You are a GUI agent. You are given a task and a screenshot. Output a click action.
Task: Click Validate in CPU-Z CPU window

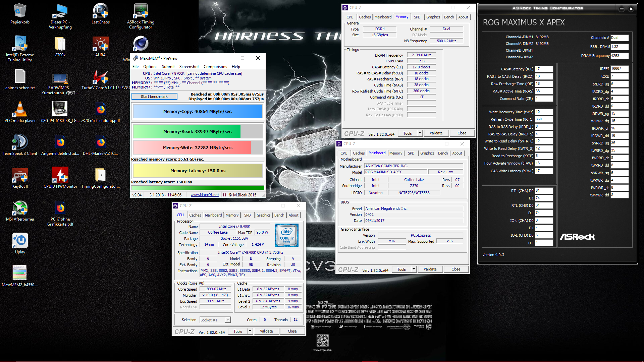point(266,331)
